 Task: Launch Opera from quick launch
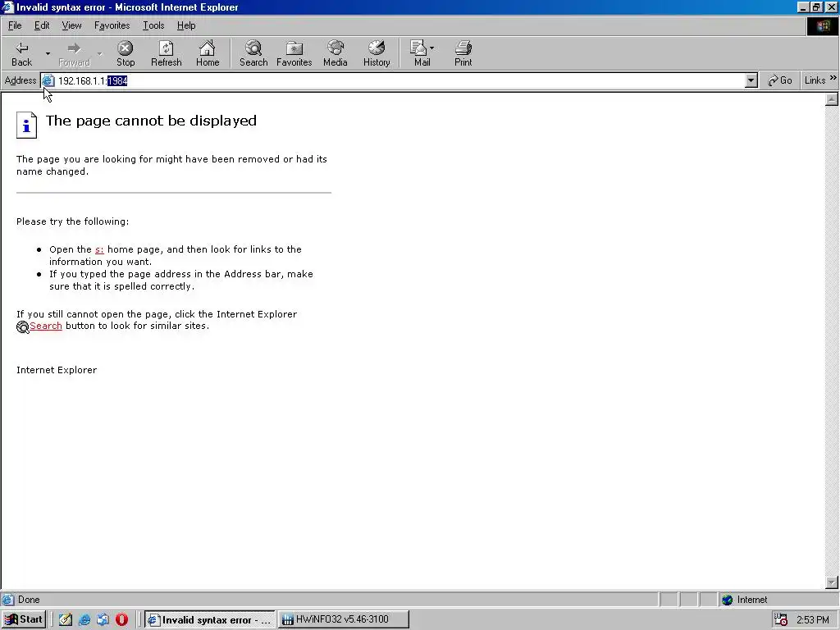(x=121, y=619)
